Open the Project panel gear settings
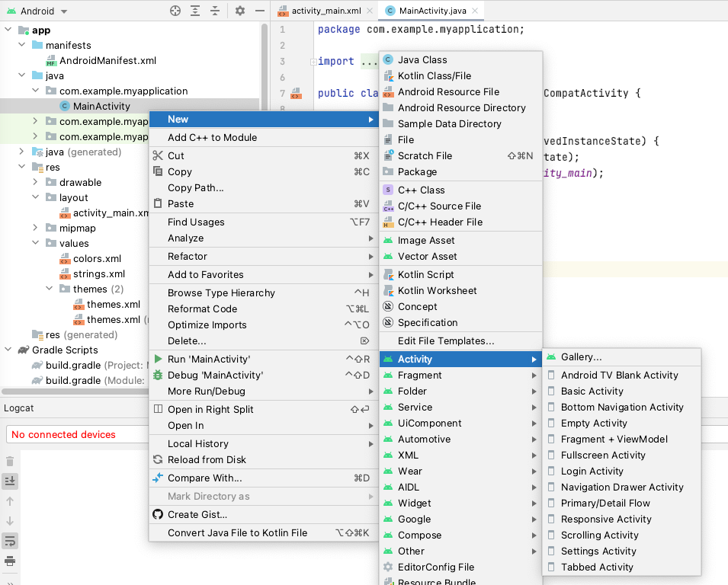Image resolution: width=728 pixels, height=585 pixels. (x=240, y=11)
